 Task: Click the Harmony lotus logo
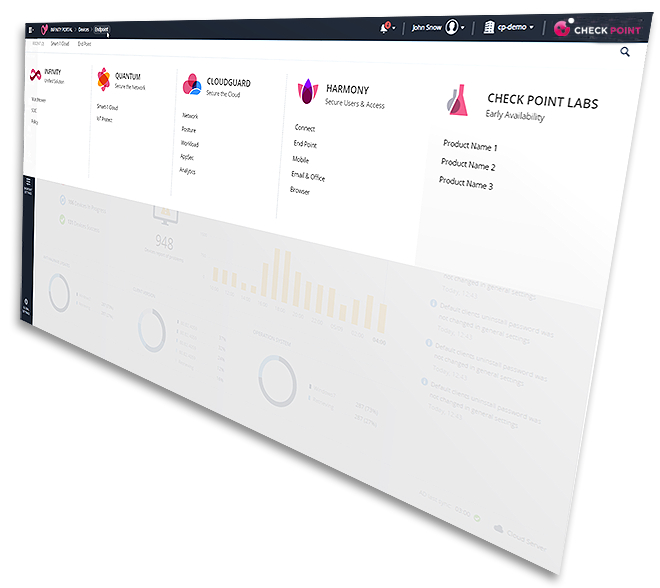pos(308,91)
